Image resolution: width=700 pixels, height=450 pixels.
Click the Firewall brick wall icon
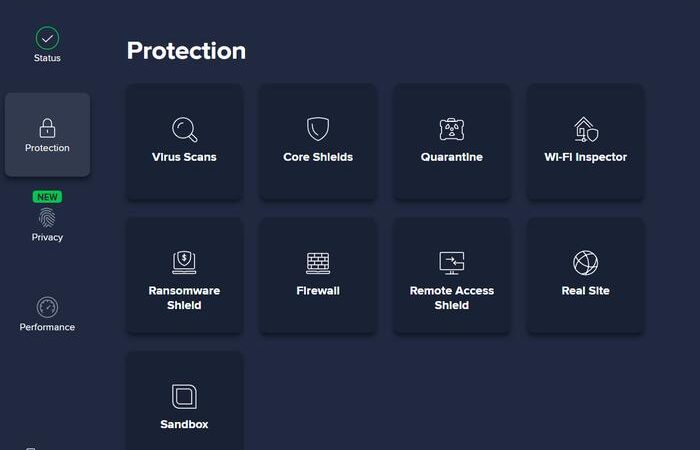coord(318,263)
